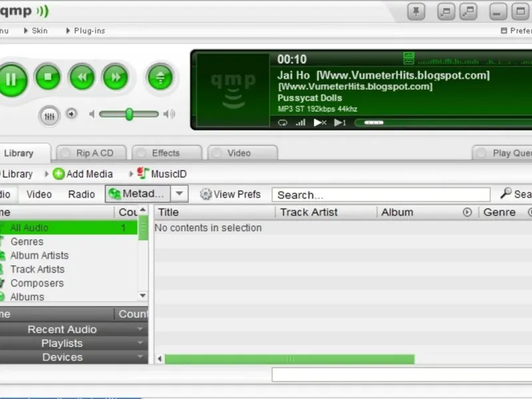Open the Plug-ins menu
Screen dimensions: 532x399
click(x=86, y=31)
